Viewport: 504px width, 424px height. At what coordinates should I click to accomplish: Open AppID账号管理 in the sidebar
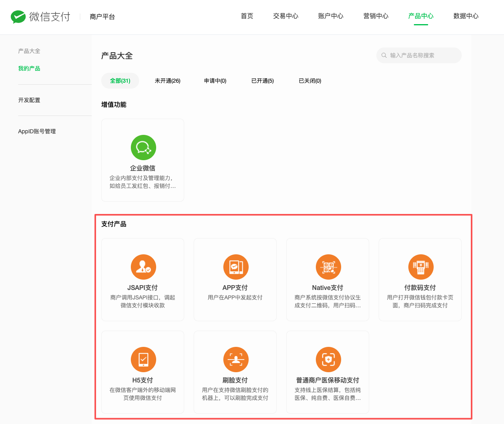[x=37, y=131]
